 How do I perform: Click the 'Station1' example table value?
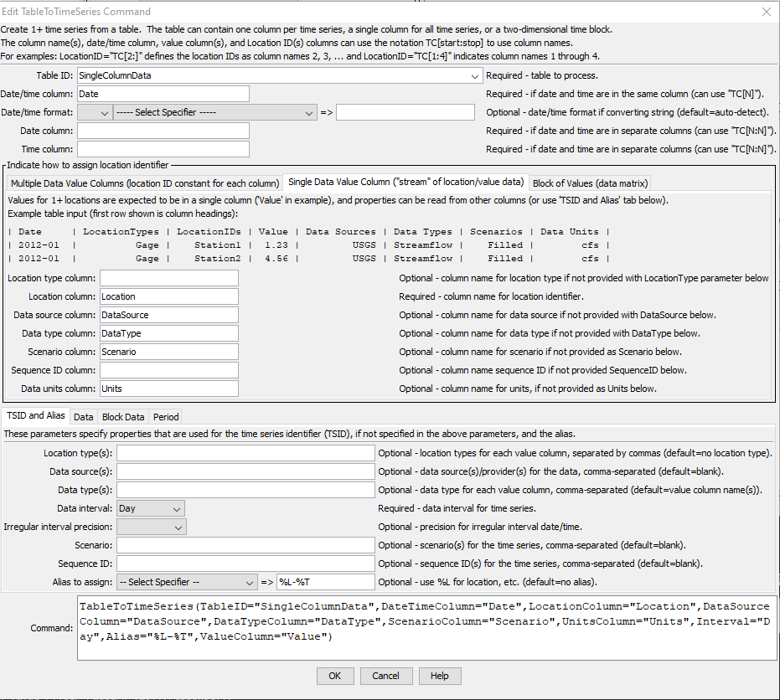(x=217, y=245)
